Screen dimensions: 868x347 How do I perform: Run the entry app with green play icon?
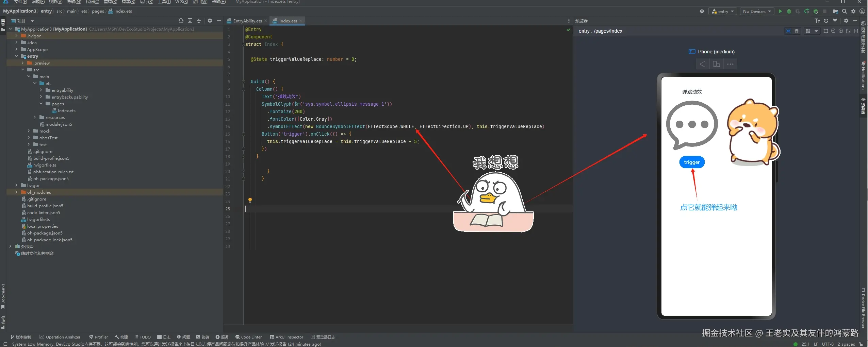point(780,11)
